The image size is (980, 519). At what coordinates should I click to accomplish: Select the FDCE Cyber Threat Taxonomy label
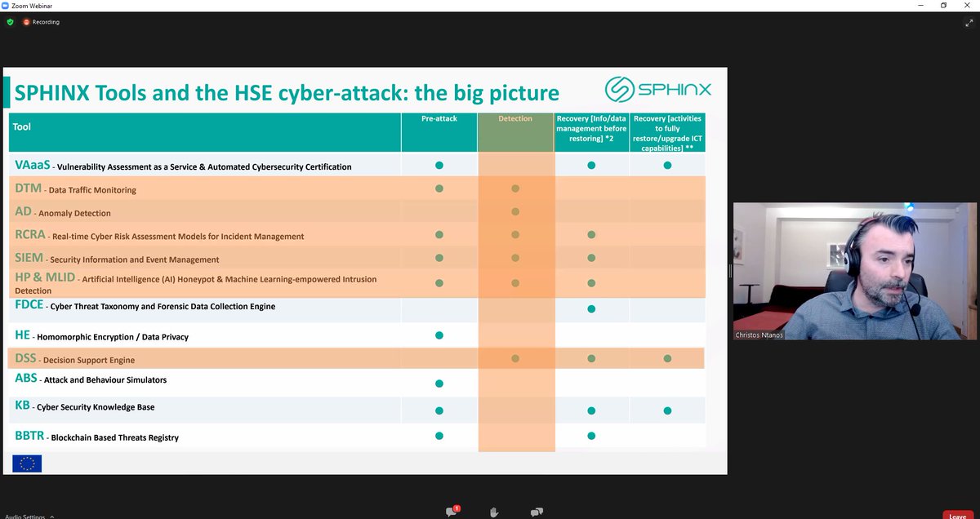coord(145,305)
